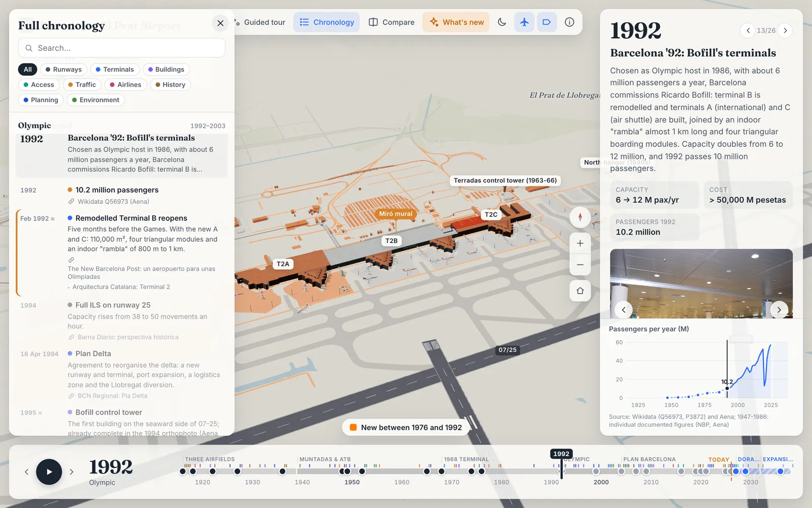This screenshot has width=812, height=508.
Task: Close the Full chronology panel
Action: click(x=220, y=23)
